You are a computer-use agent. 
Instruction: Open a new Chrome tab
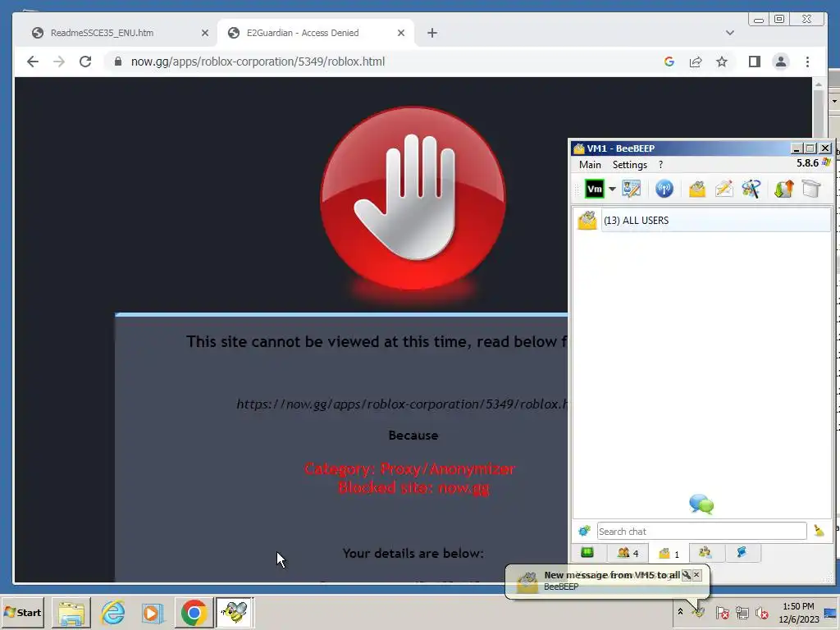pos(431,33)
